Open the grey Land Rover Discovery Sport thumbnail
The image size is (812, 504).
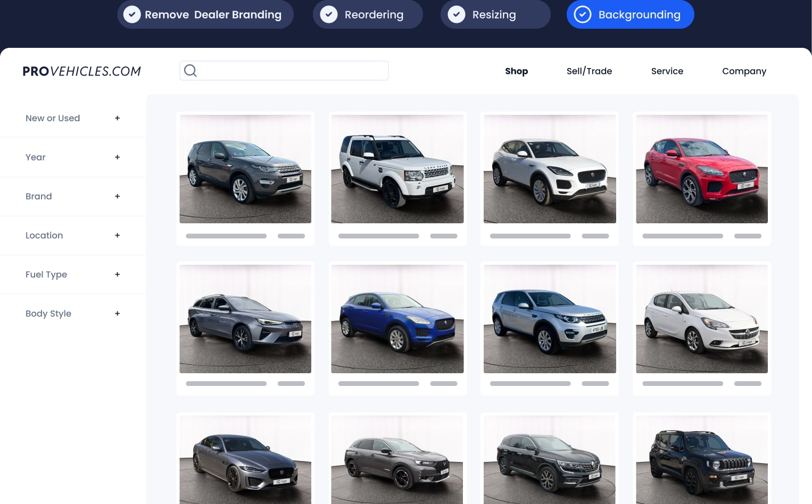245,169
